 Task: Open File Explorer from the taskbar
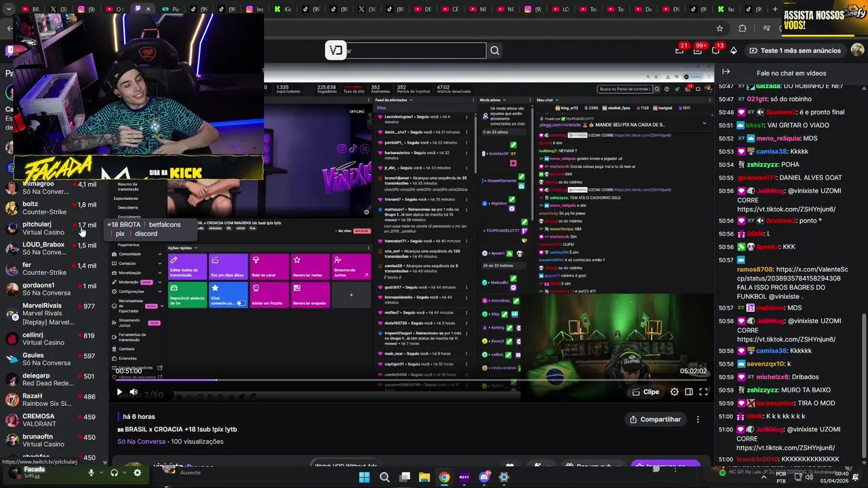[424, 477]
